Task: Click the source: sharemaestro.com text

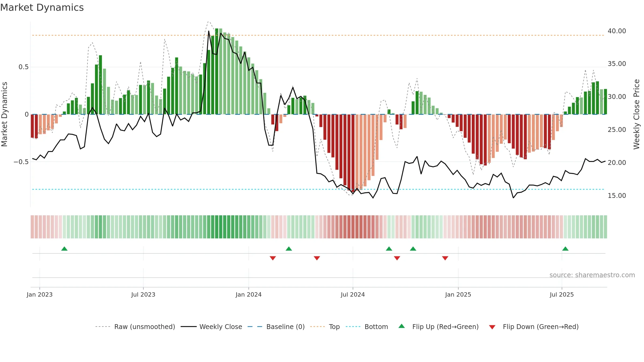Action: tap(592, 275)
